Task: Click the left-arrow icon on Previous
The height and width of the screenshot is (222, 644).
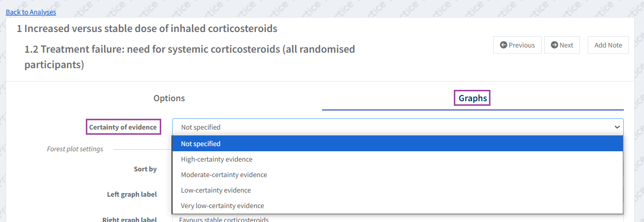Action: click(x=503, y=45)
